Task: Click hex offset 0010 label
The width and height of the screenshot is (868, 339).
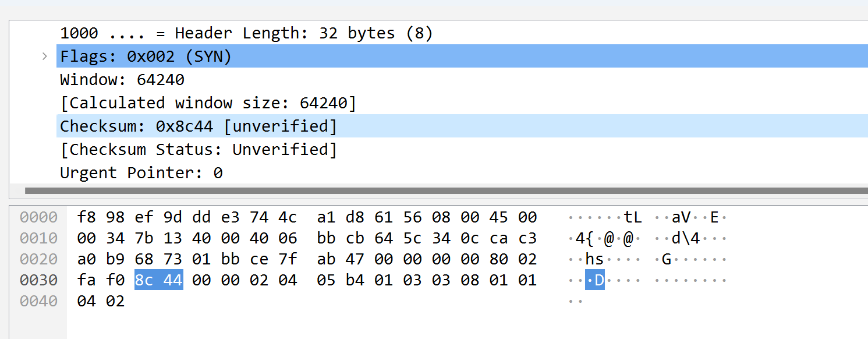Action: pyautogui.click(x=38, y=238)
